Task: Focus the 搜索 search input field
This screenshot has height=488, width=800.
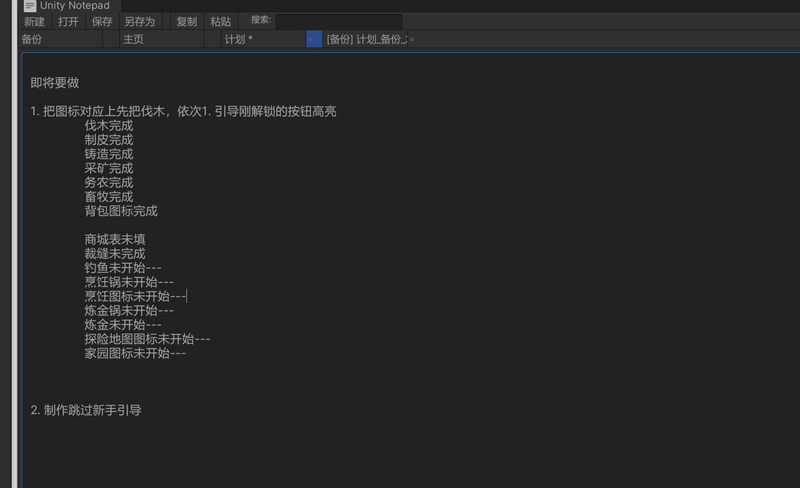Action: pos(338,21)
